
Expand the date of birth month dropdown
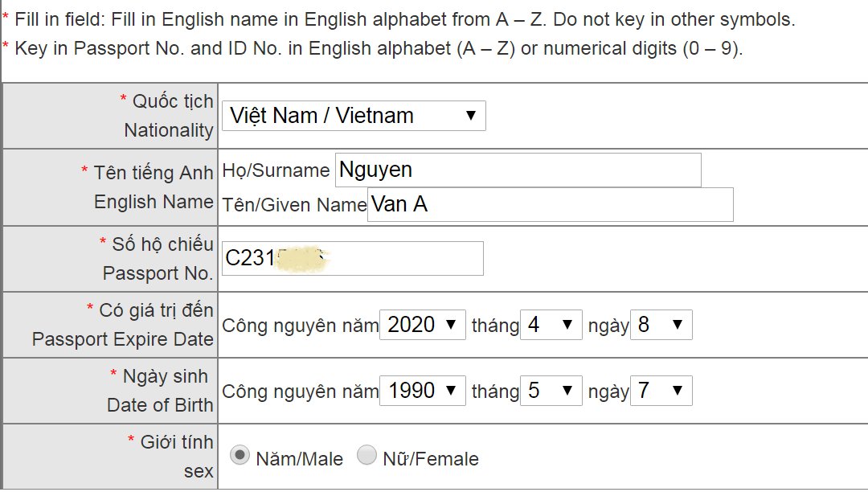551,391
